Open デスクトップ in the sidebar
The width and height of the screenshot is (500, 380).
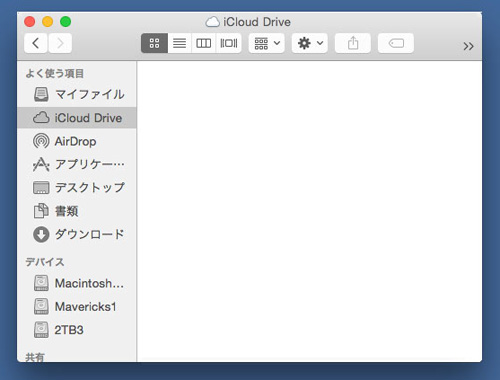(77, 188)
